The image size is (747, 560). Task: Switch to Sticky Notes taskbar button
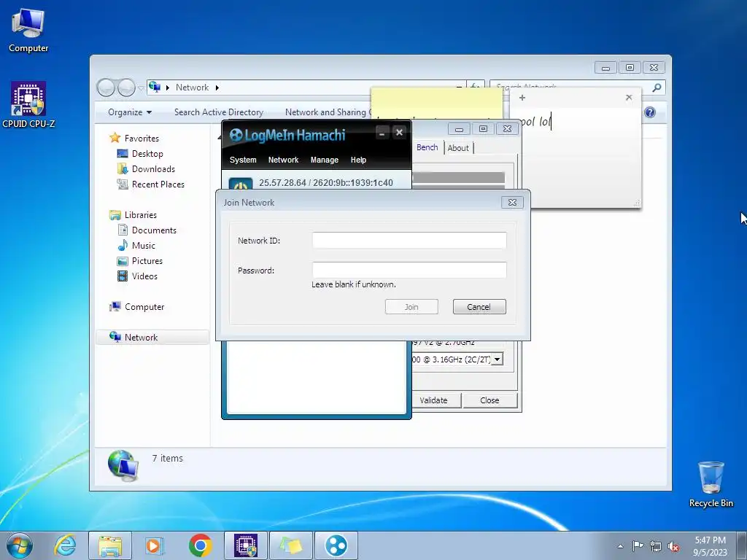click(x=290, y=545)
